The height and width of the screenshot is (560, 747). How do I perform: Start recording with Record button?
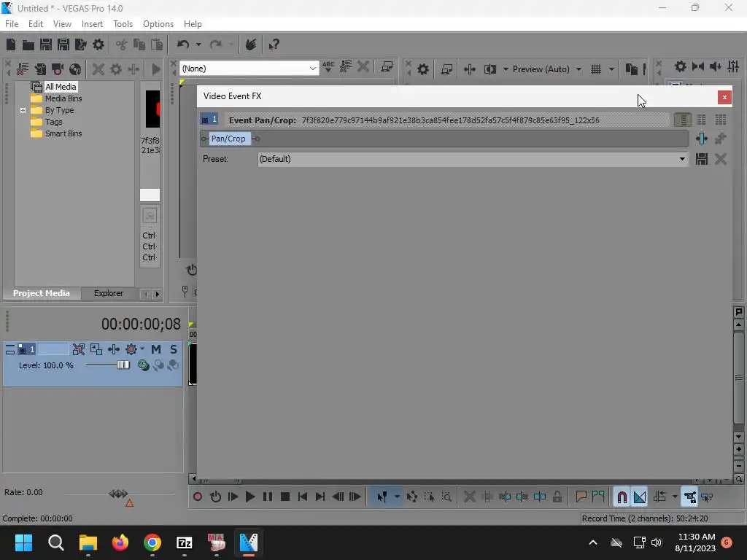click(x=198, y=497)
